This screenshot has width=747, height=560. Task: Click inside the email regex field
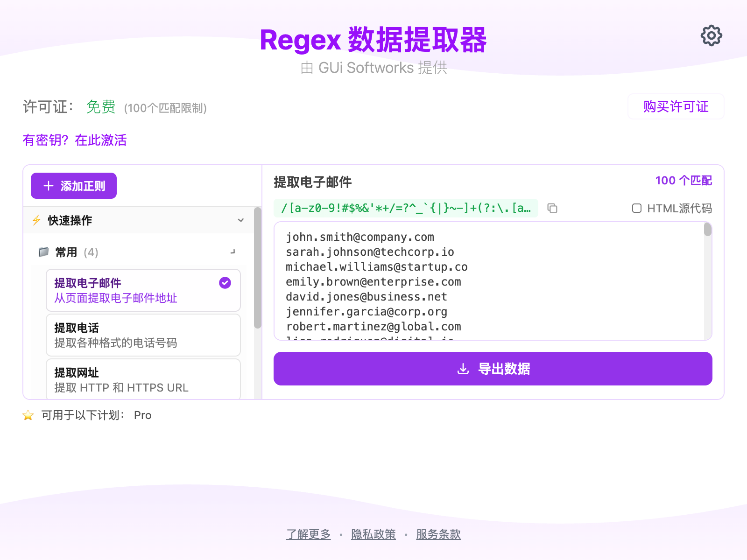[x=406, y=209]
